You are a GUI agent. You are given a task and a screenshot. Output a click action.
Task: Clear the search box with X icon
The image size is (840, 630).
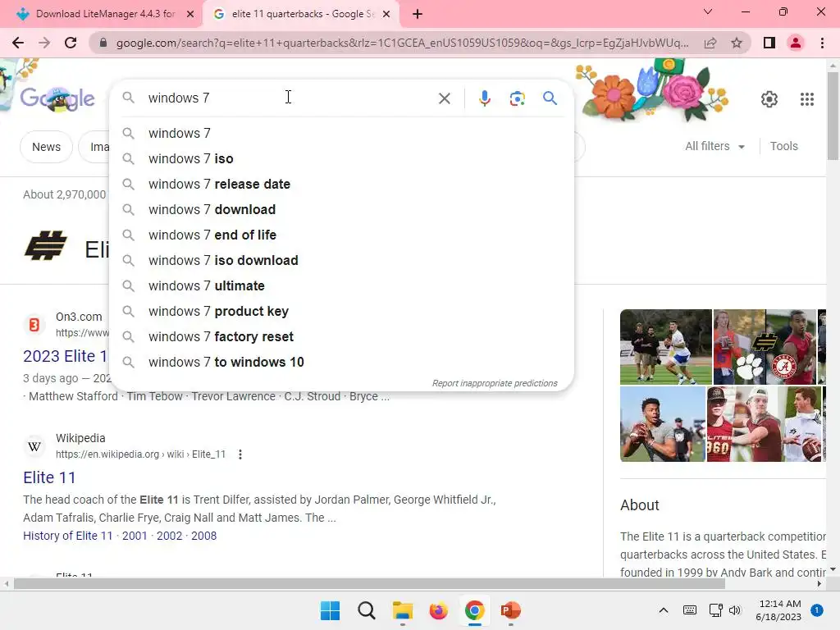pyautogui.click(x=444, y=98)
